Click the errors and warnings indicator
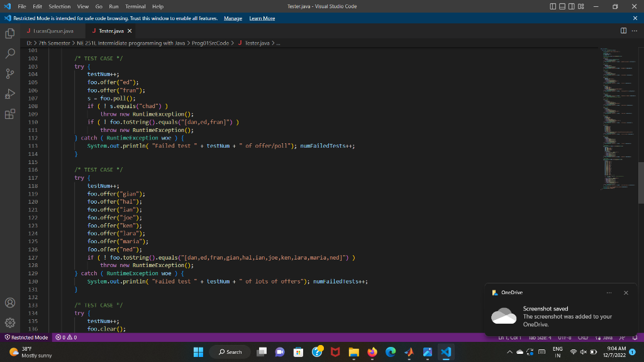644x362 pixels. [x=63, y=337]
